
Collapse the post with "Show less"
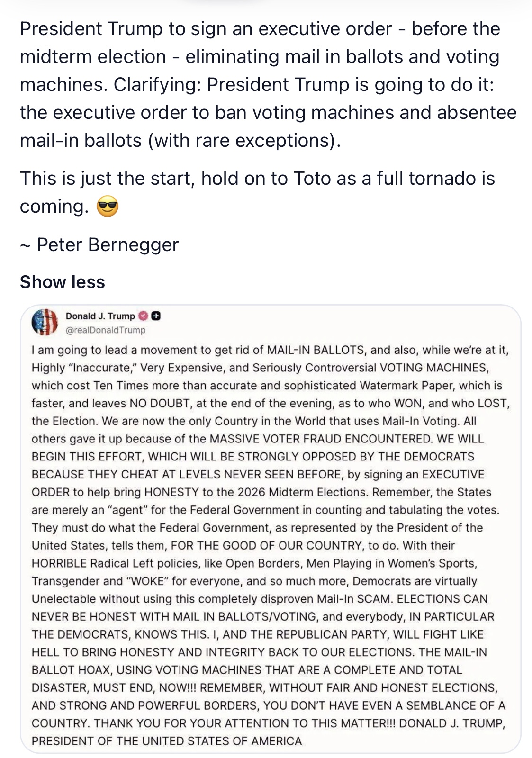pyautogui.click(x=62, y=282)
